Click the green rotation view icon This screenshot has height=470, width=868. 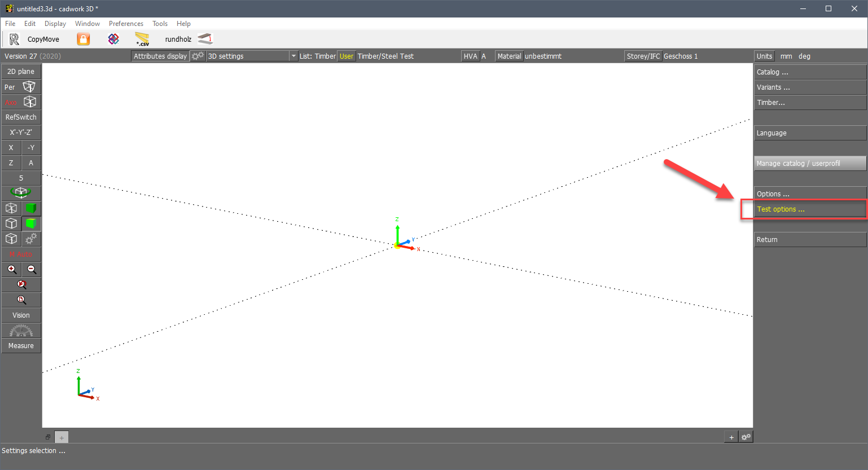point(21,192)
